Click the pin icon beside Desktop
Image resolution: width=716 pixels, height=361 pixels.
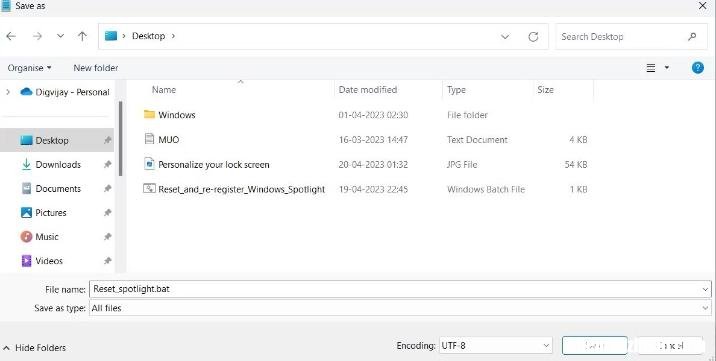click(x=107, y=141)
